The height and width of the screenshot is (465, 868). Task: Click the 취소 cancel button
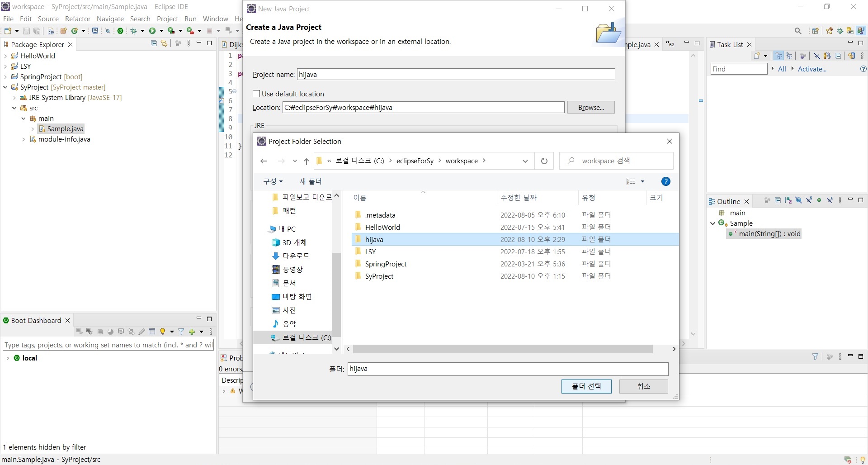point(643,386)
